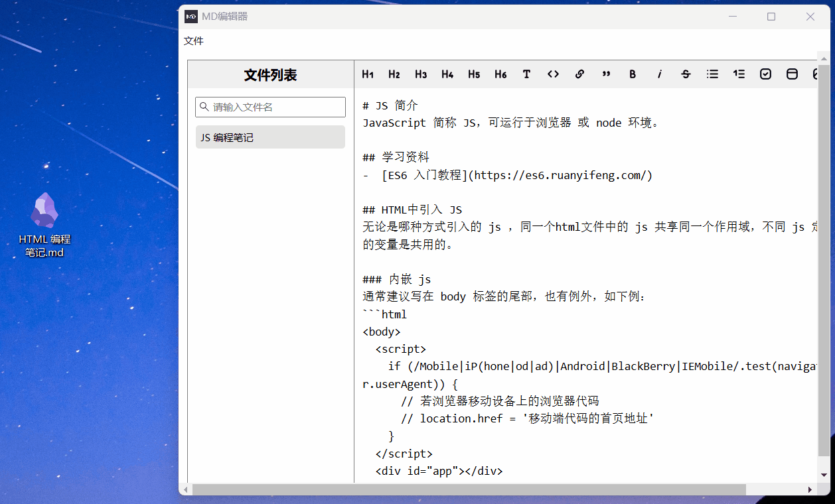
Task: Click the T plain text icon
Action: pos(526,74)
